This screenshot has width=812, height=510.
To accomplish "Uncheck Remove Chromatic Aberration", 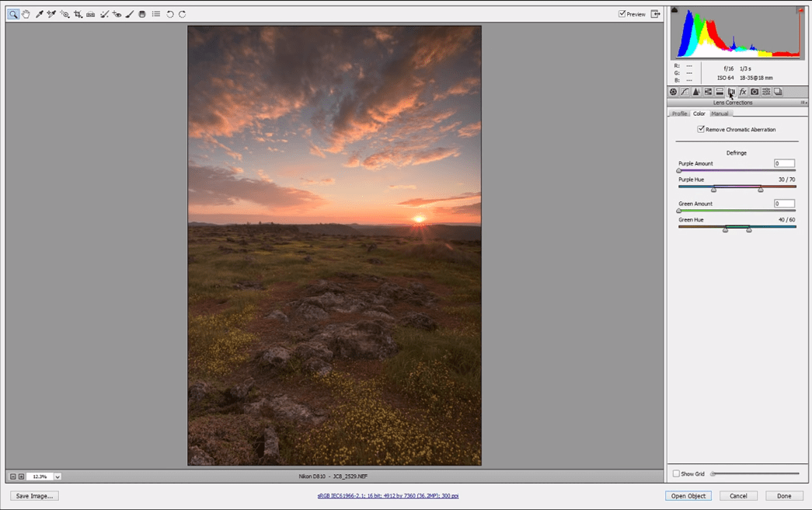I will (x=701, y=129).
